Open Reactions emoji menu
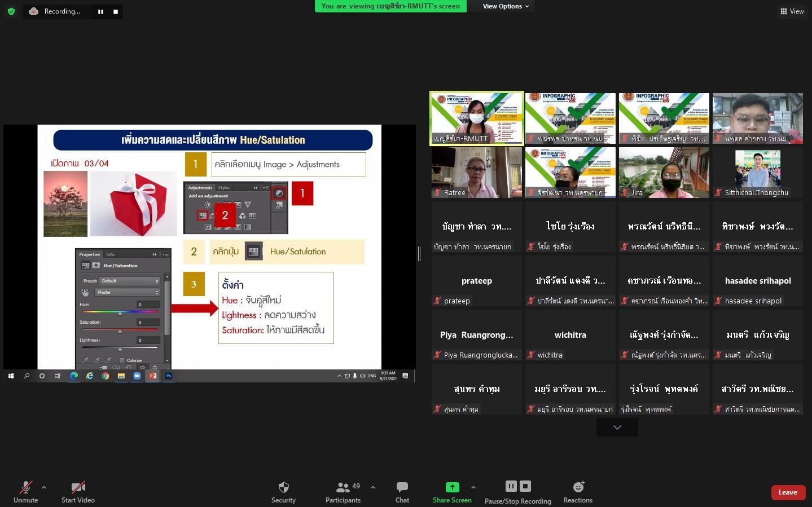 [578, 492]
